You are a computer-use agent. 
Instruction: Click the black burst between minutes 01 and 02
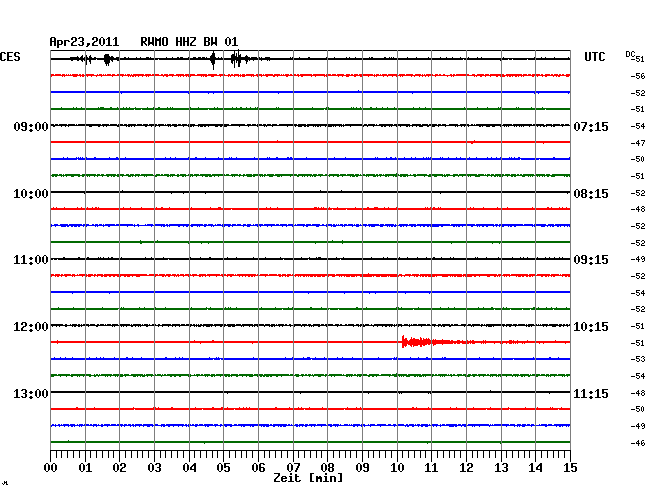pos(108,60)
